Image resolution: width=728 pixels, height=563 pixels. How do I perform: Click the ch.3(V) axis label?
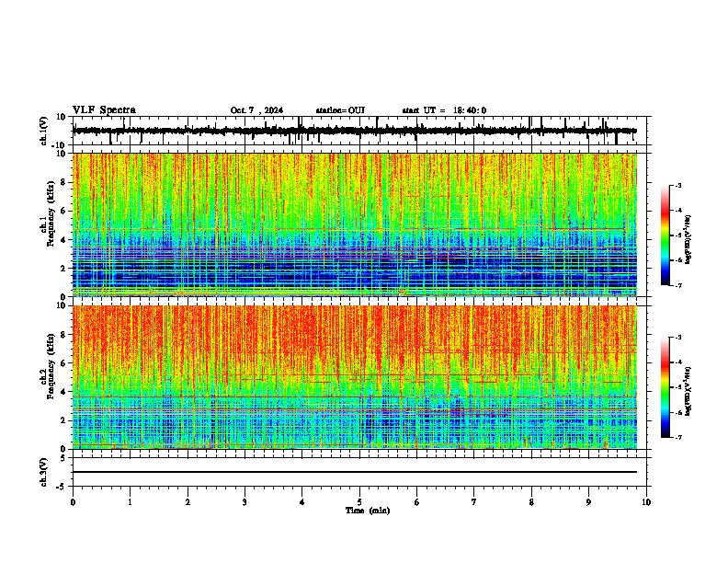pyautogui.click(x=44, y=472)
